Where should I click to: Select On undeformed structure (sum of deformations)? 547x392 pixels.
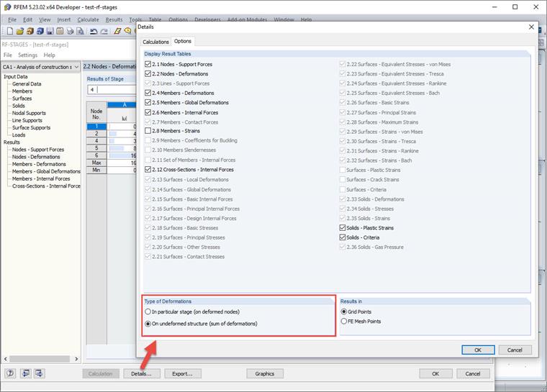click(148, 324)
